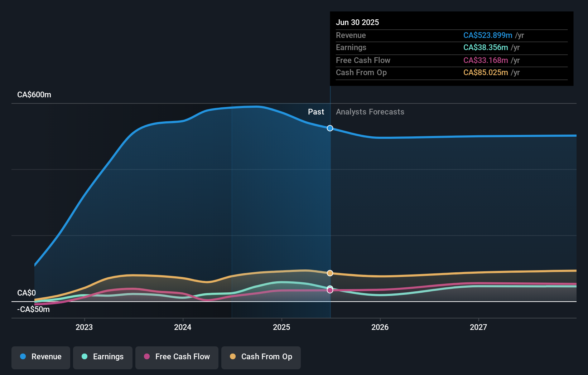
Task: Click the Free Cash Flow label in tooltip
Action: pyautogui.click(x=363, y=60)
